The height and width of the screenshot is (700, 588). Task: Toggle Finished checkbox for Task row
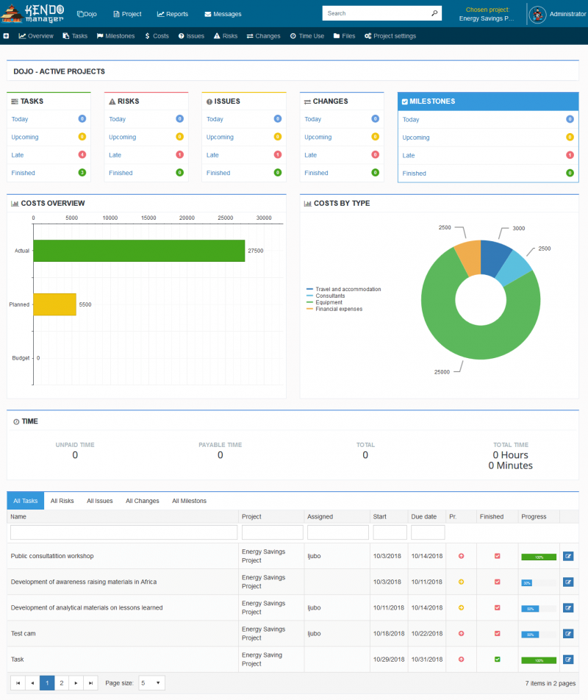(497, 660)
